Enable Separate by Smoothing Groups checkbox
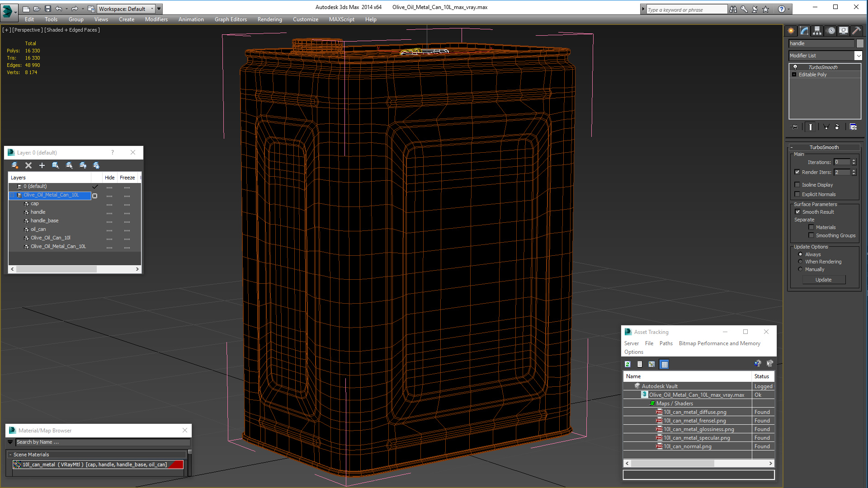The height and width of the screenshot is (488, 868). point(811,235)
